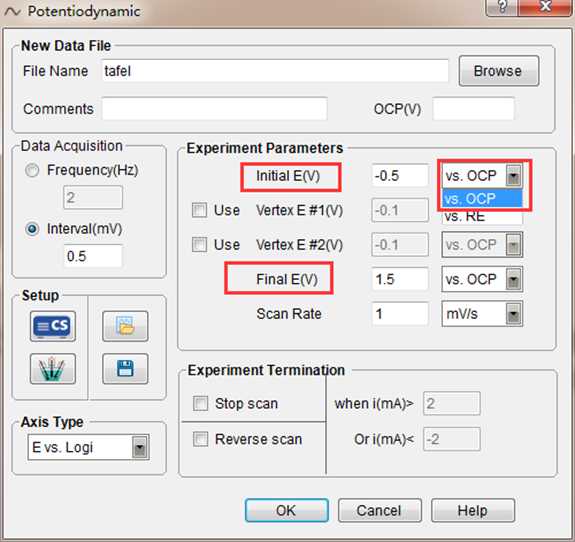Click the File Name input field

click(275, 71)
